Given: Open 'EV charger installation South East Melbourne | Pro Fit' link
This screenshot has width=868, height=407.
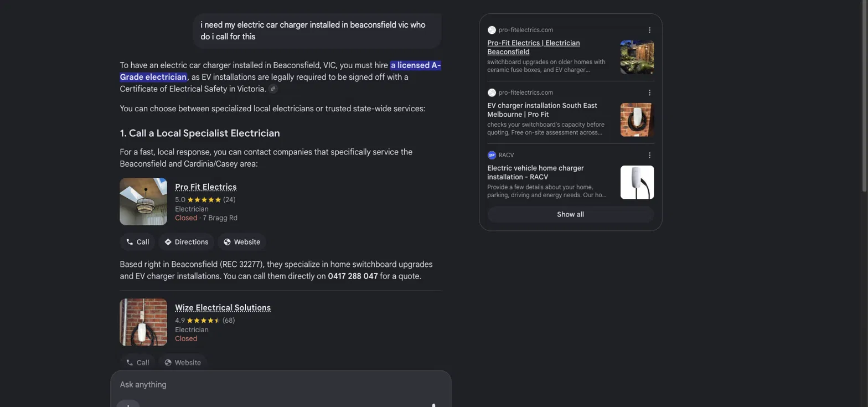Looking at the screenshot, I should [x=542, y=110].
